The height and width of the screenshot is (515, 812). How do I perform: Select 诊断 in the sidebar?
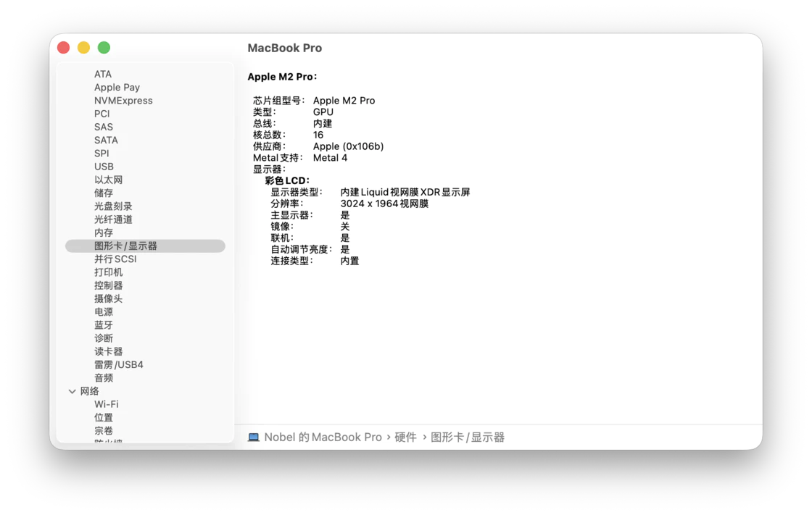(x=104, y=338)
